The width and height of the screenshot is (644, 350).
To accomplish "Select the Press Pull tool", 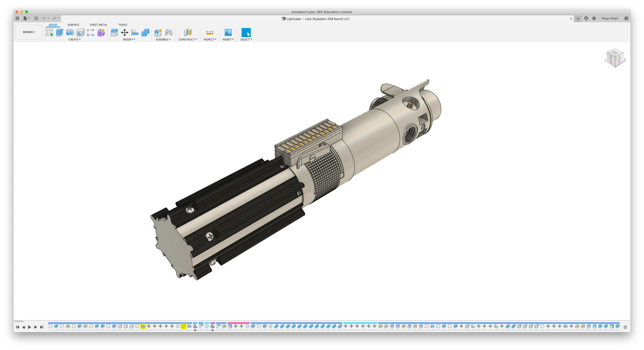I will point(114,33).
